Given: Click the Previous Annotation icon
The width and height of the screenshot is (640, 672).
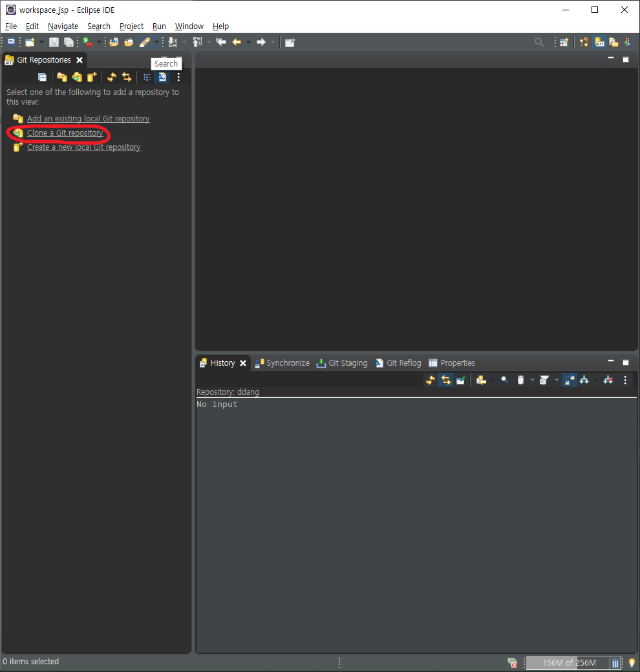Looking at the screenshot, I should tap(197, 42).
